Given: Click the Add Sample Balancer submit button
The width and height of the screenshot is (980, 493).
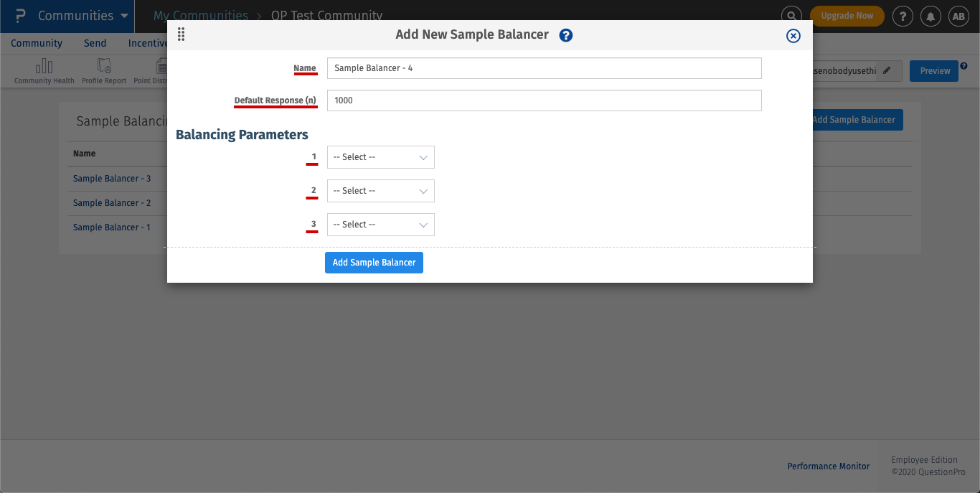Looking at the screenshot, I should [x=374, y=263].
